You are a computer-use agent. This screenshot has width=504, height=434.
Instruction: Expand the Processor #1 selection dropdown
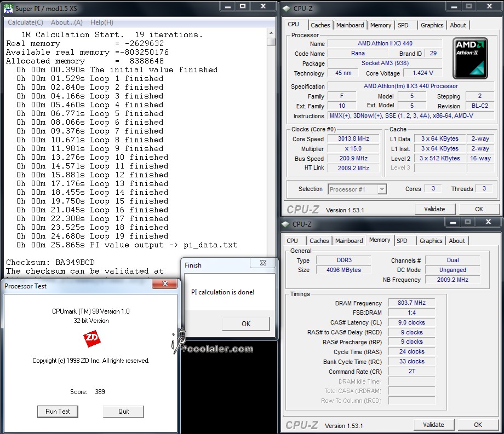tap(381, 189)
